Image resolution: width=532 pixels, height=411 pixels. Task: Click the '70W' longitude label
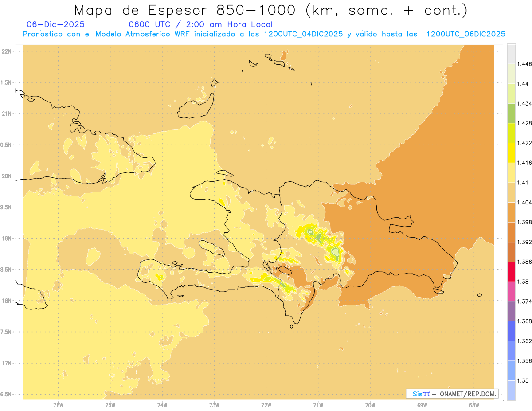(370, 405)
